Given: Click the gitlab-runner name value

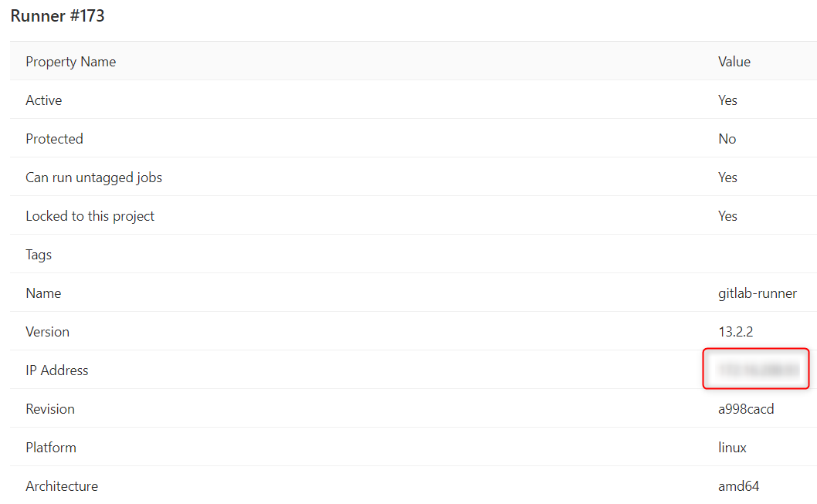Looking at the screenshot, I should tap(758, 293).
